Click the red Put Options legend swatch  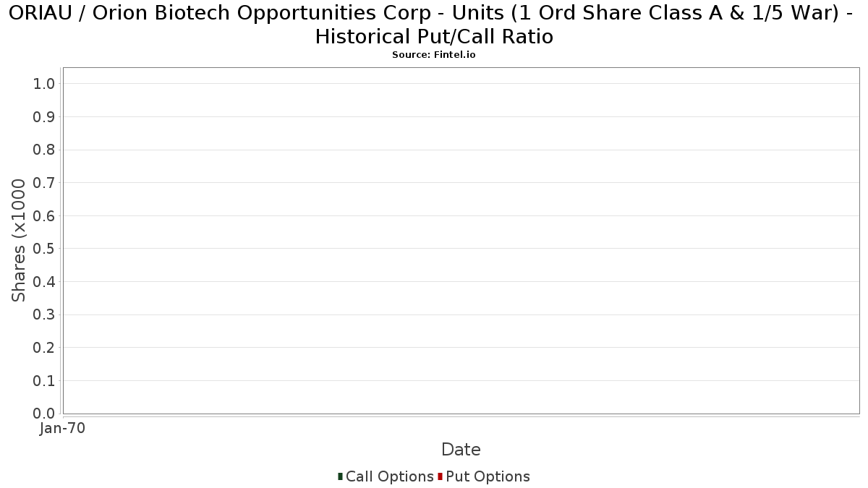click(440, 476)
